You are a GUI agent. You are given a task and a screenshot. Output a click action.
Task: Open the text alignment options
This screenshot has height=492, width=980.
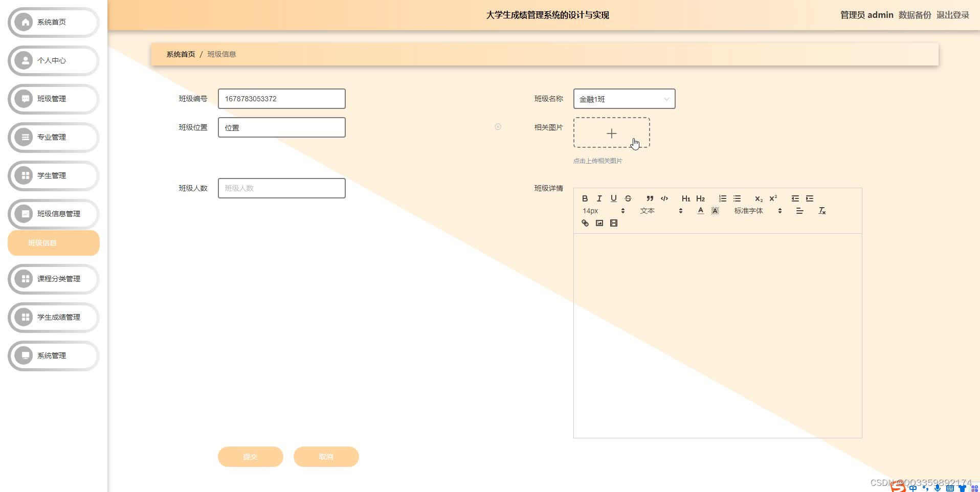799,211
